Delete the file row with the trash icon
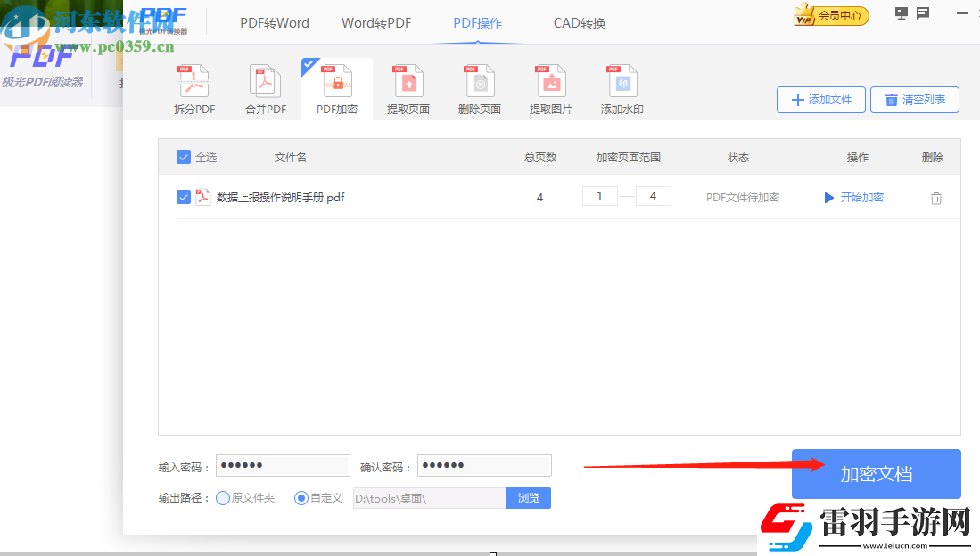Screen dimensions: 980x556 click(x=936, y=198)
